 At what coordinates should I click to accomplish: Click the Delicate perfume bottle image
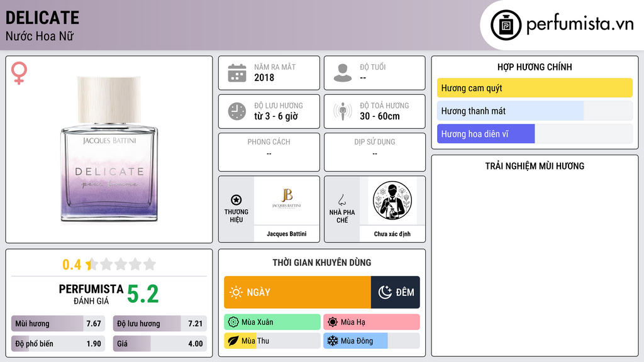[109, 150]
